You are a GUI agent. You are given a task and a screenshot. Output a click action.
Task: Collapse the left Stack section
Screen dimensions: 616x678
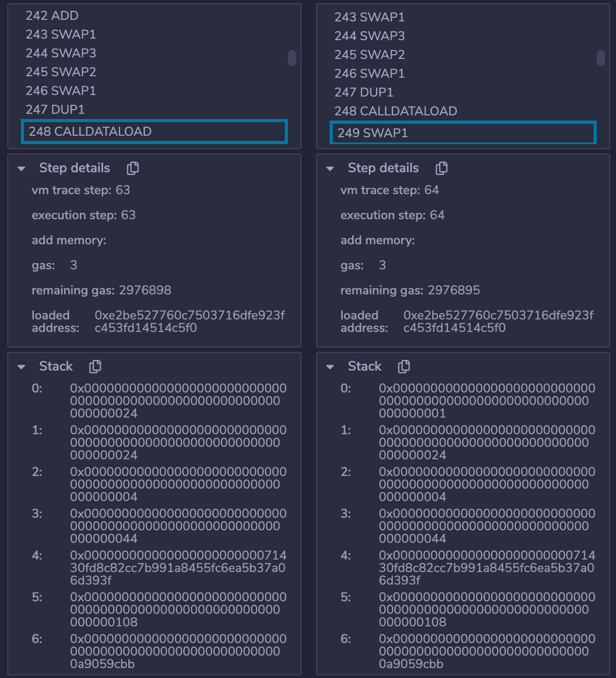click(21, 367)
